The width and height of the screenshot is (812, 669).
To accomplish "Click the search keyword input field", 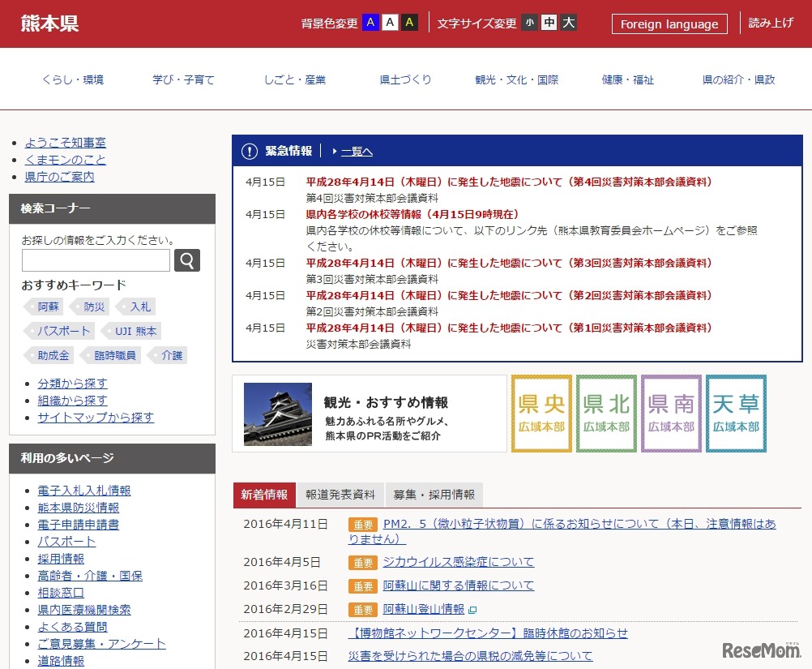I will pyautogui.click(x=96, y=260).
